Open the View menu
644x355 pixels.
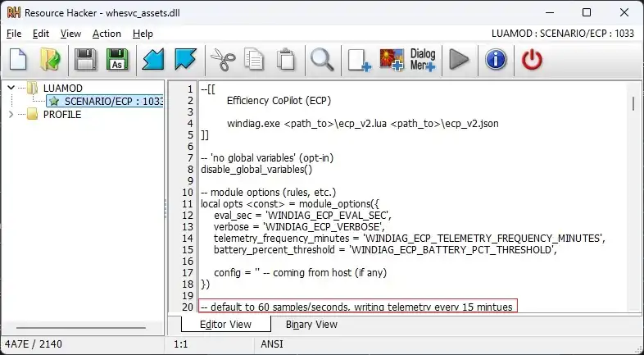[x=70, y=34]
